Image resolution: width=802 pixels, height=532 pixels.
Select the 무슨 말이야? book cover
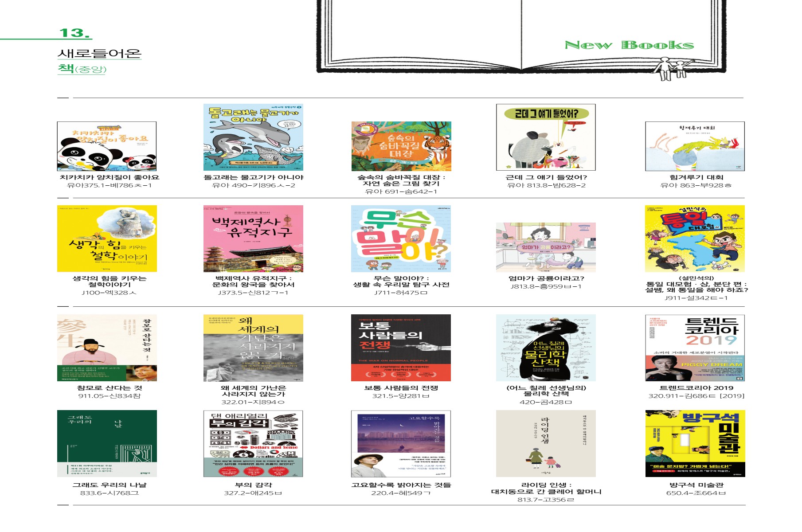click(401, 239)
